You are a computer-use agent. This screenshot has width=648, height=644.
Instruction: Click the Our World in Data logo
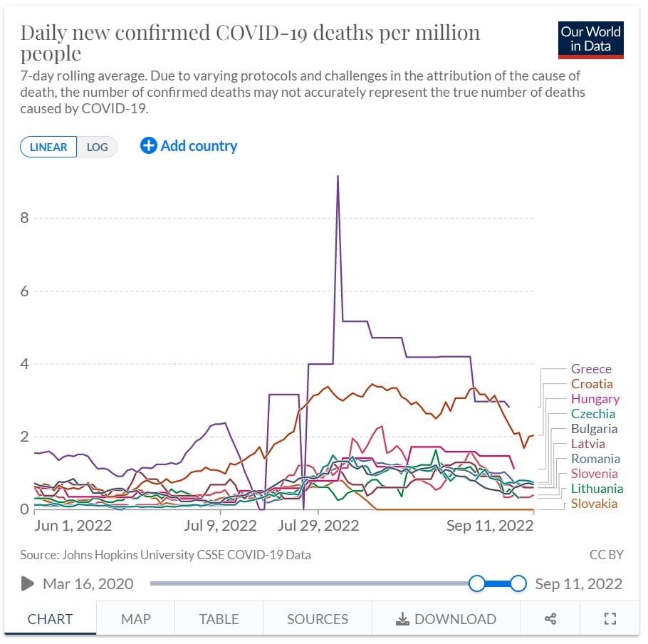(x=591, y=39)
